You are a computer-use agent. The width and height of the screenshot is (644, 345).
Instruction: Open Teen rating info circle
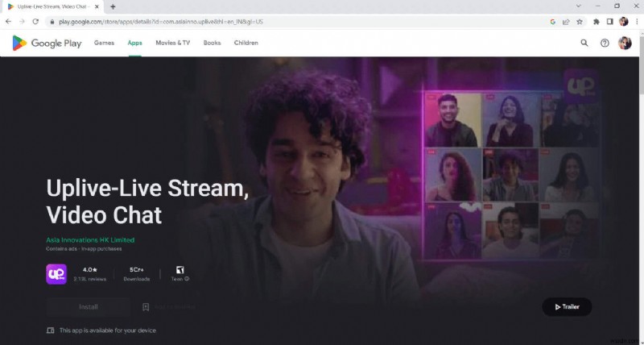[187, 279]
